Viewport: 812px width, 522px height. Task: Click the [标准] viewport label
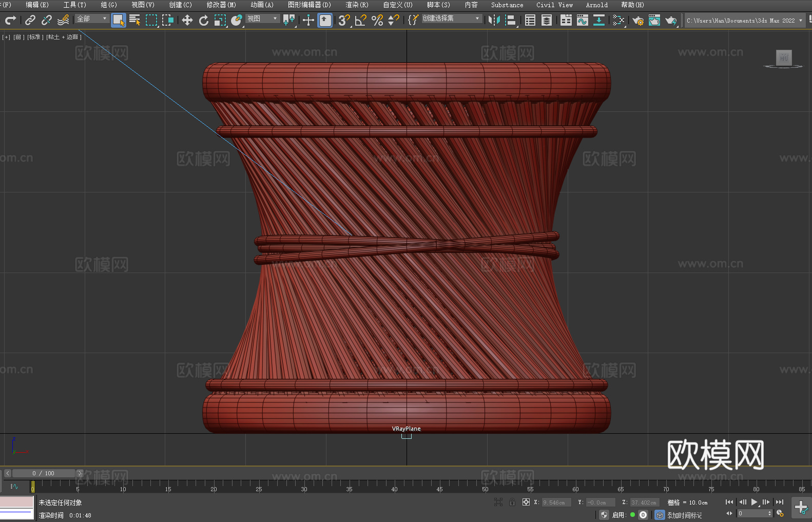[x=34, y=37]
